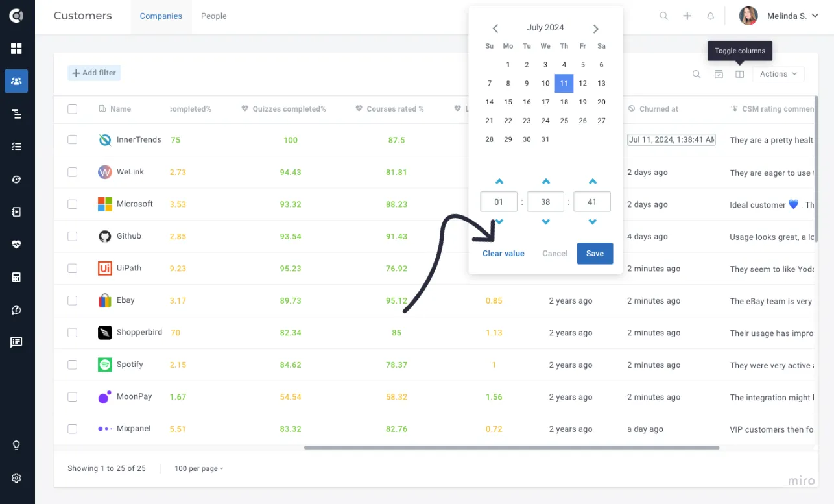Check the InnerTrends row checkbox
Image resolution: width=834 pixels, height=504 pixels.
click(72, 139)
